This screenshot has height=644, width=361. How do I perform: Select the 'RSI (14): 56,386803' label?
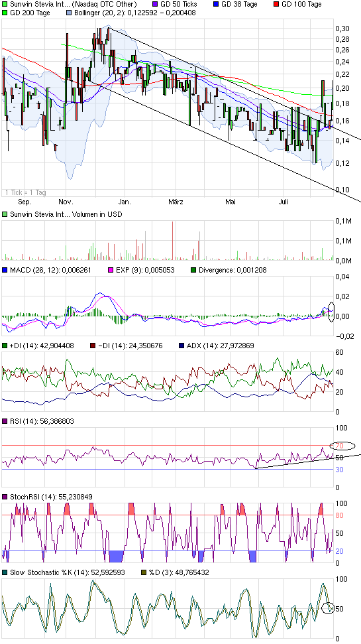41,421
